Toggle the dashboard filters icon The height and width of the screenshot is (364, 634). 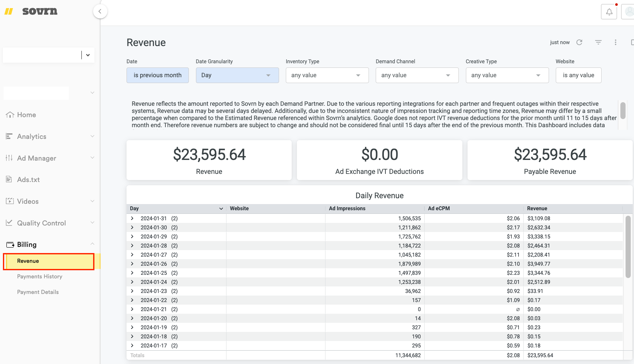(x=598, y=42)
